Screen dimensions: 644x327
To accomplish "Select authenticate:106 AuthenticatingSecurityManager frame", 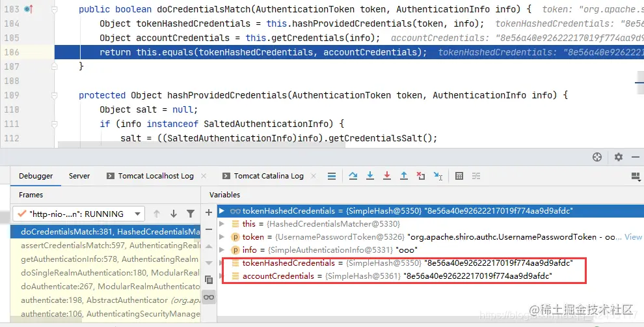I will [x=105, y=314].
